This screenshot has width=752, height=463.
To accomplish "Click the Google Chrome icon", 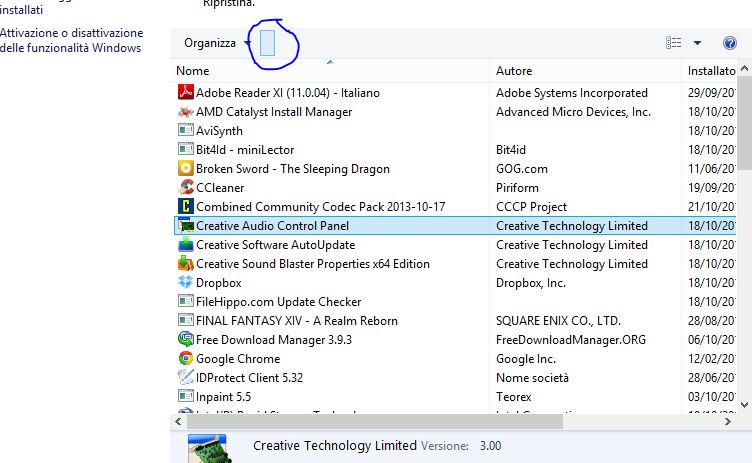I will (x=186, y=358).
